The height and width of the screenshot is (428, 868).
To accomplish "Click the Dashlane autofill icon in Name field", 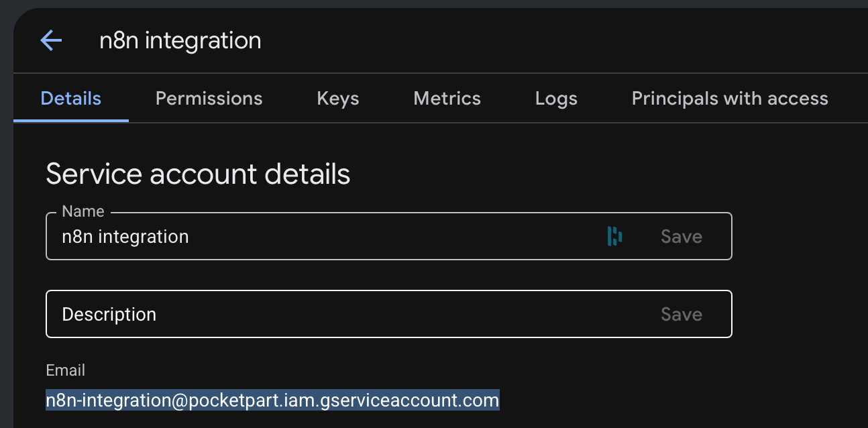I will [x=614, y=236].
